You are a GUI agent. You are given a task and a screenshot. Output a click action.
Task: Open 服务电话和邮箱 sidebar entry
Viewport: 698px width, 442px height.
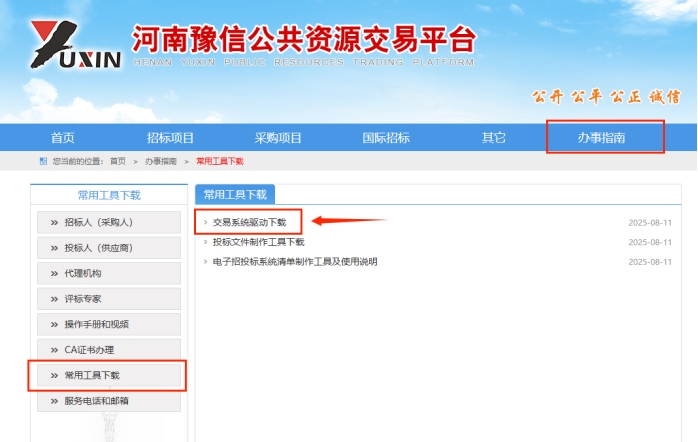(96, 401)
